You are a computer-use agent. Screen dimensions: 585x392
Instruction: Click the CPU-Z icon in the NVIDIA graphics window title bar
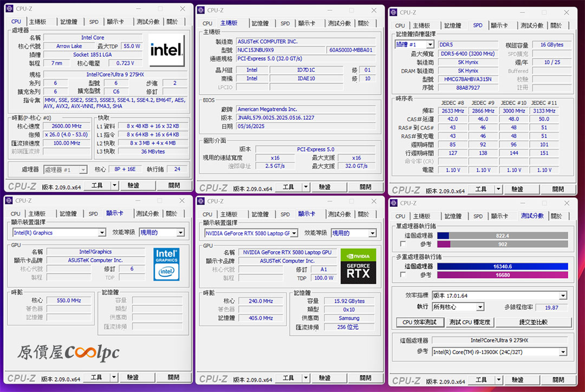pos(201,201)
